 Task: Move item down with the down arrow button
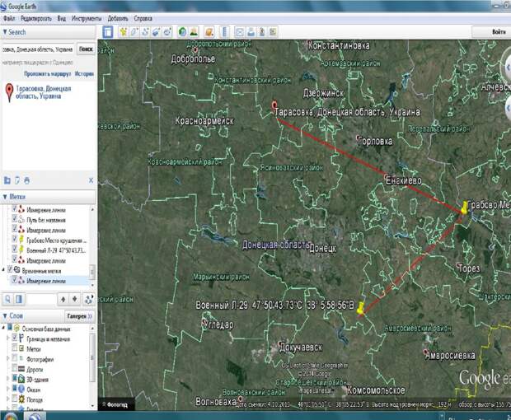(75, 299)
